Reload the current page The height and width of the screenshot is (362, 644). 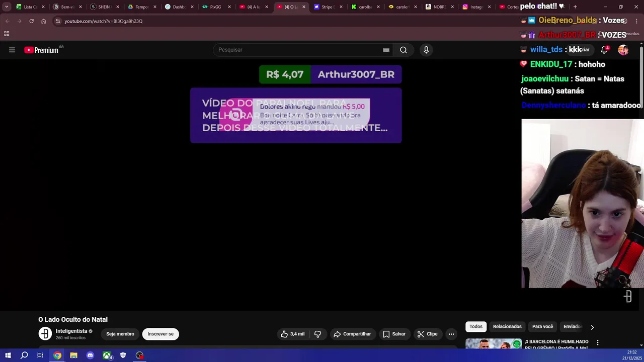31,21
